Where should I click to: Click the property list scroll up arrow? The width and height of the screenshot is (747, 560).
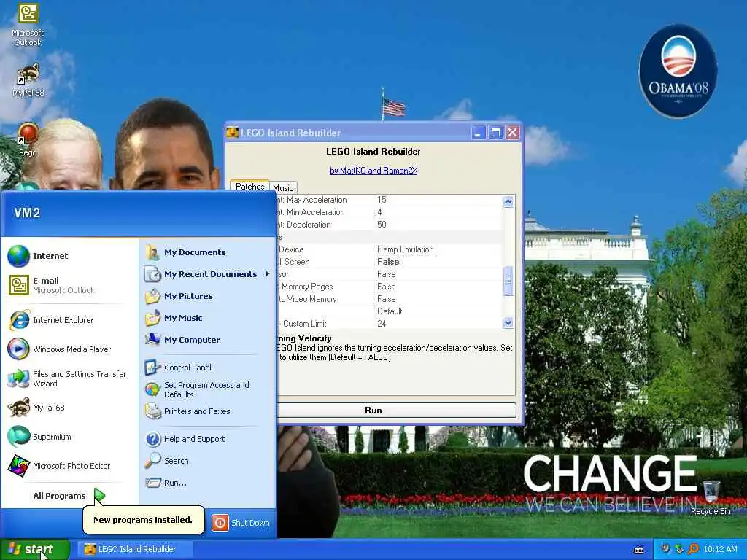pos(508,201)
